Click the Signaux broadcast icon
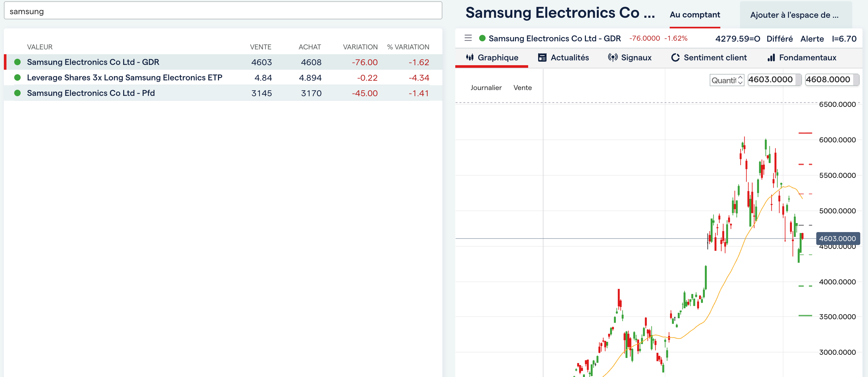868x377 pixels. point(612,57)
